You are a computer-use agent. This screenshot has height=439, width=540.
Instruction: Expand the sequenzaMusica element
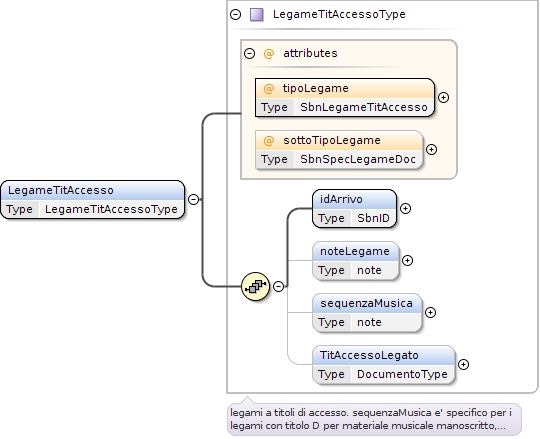coord(430,312)
